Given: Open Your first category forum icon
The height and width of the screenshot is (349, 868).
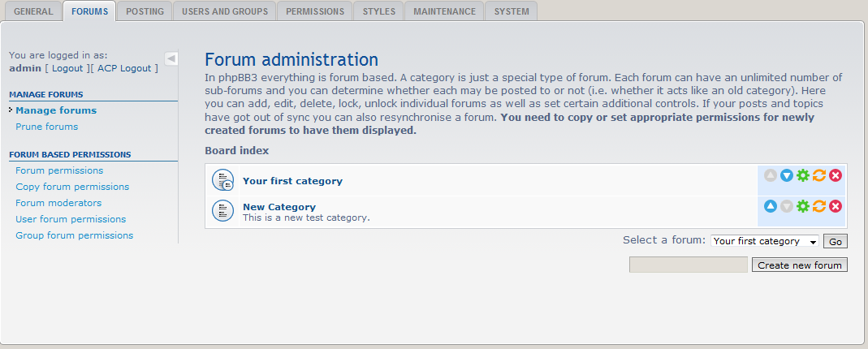Looking at the screenshot, I should (x=222, y=179).
